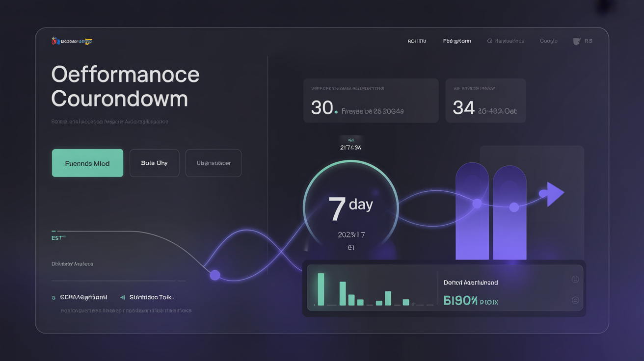Click the upper circular icon in the bottom stats card
The width and height of the screenshot is (644, 361).
tap(575, 280)
